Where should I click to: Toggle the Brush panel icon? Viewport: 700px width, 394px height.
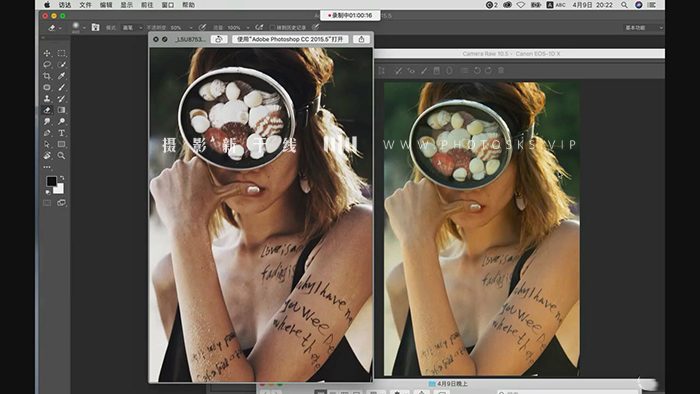[x=96, y=28]
